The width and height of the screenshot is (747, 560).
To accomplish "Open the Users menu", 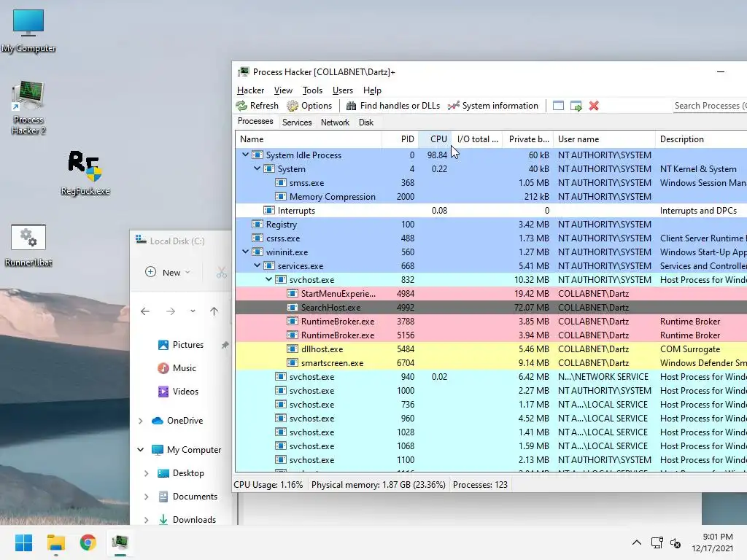I will click(343, 90).
